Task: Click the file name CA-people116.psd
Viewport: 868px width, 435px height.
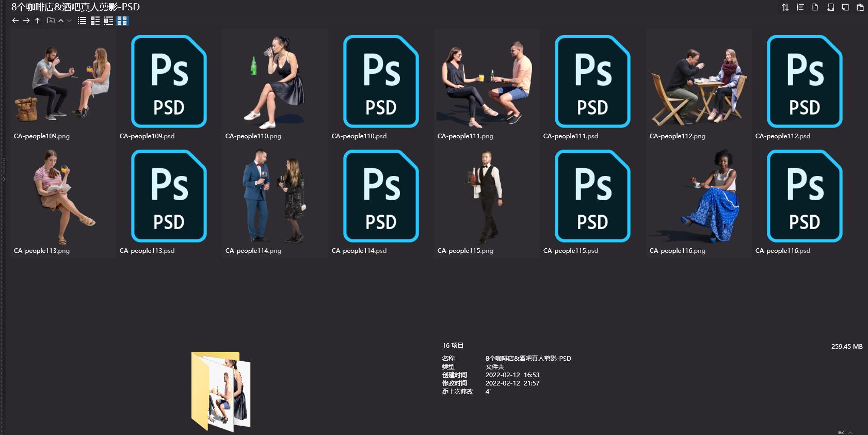Action: (x=783, y=251)
